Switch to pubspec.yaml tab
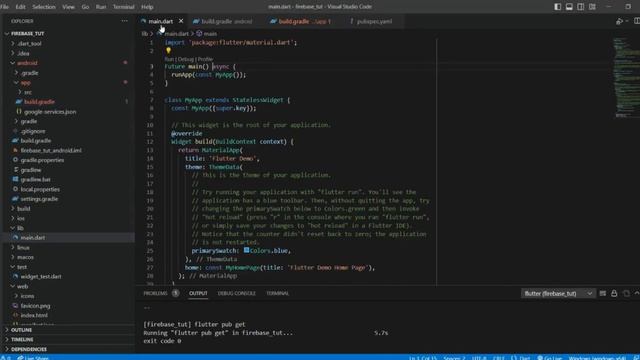The width and height of the screenshot is (640, 360). 374,21
